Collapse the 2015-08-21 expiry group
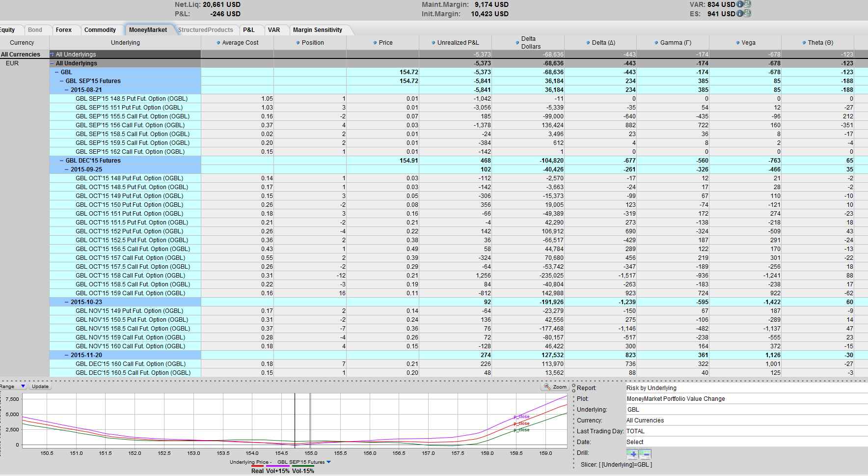Screen dimensions: 868x476 point(67,90)
